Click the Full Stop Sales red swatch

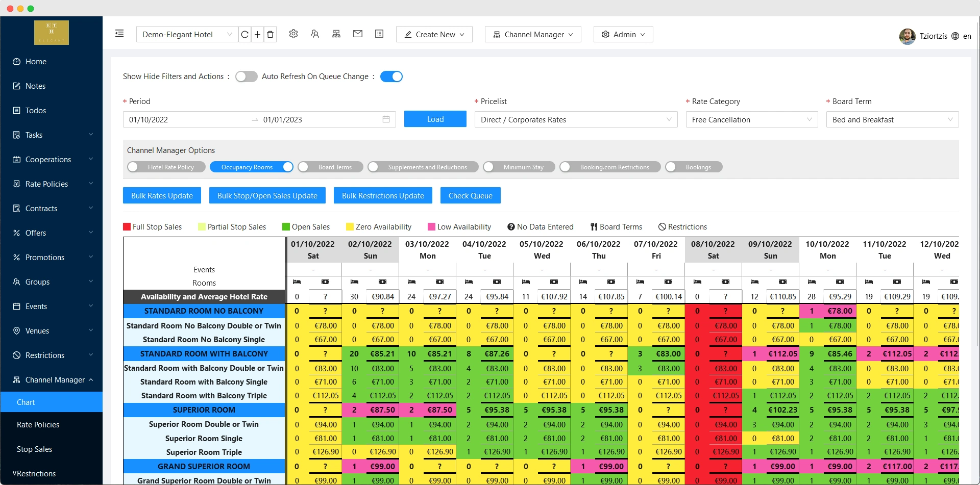(127, 226)
